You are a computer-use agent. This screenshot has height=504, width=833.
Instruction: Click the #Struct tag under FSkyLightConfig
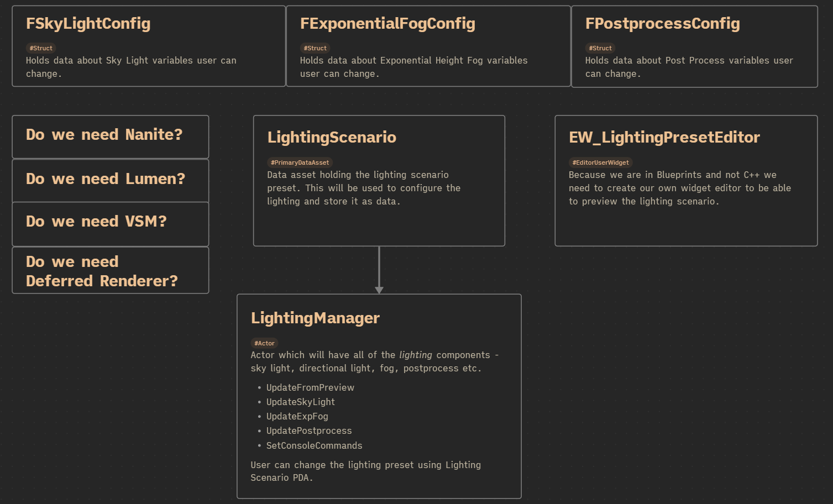pyautogui.click(x=41, y=48)
